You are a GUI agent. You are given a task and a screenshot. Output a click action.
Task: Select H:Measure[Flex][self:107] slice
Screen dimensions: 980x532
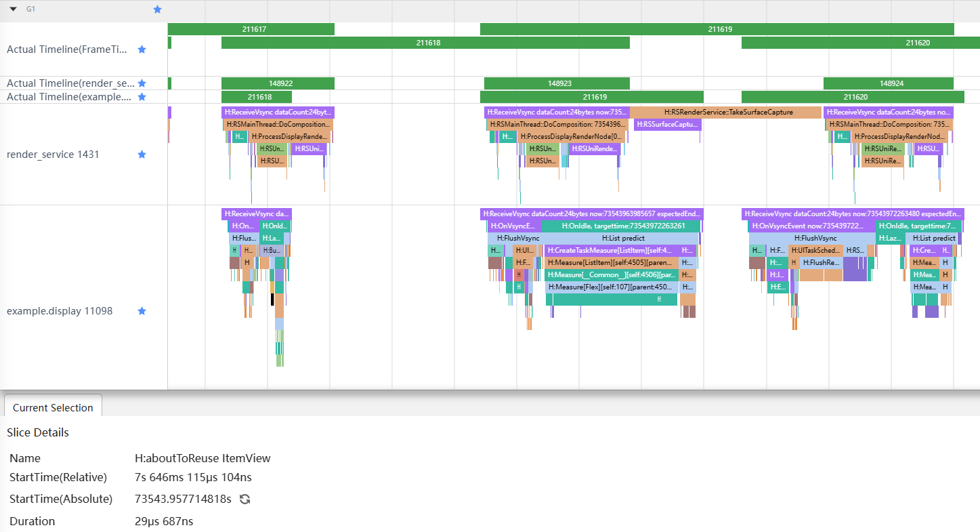(x=611, y=287)
